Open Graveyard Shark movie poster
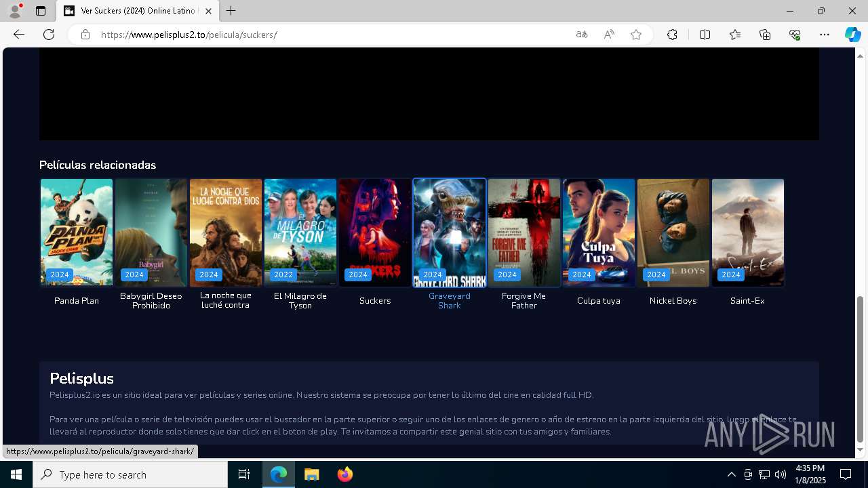The image size is (868, 488). pyautogui.click(x=450, y=232)
